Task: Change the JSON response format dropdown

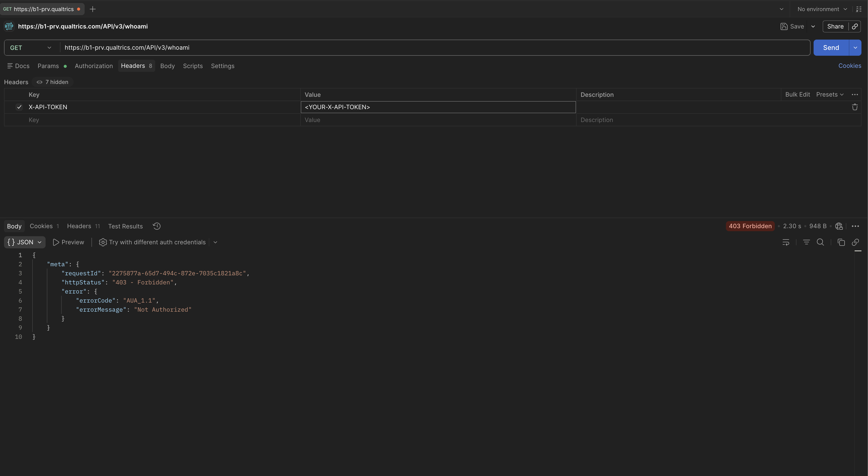Action: (x=25, y=242)
